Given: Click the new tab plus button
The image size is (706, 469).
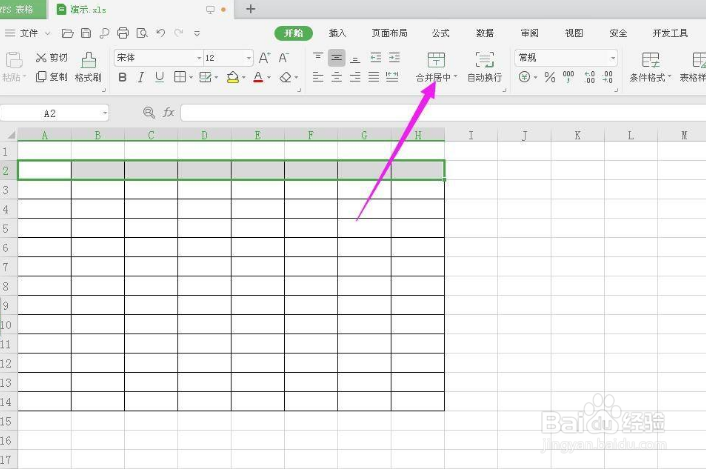Looking at the screenshot, I should click(251, 9).
